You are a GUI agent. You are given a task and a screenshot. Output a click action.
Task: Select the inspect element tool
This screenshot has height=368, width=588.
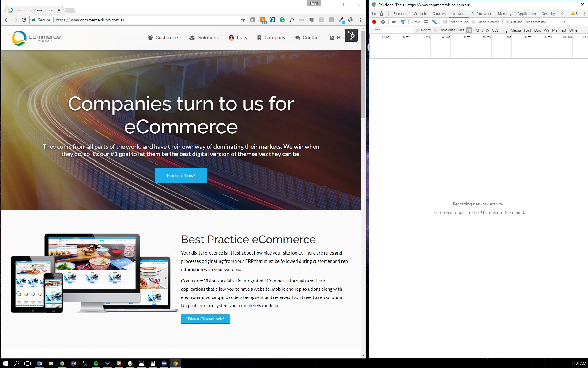tap(374, 13)
